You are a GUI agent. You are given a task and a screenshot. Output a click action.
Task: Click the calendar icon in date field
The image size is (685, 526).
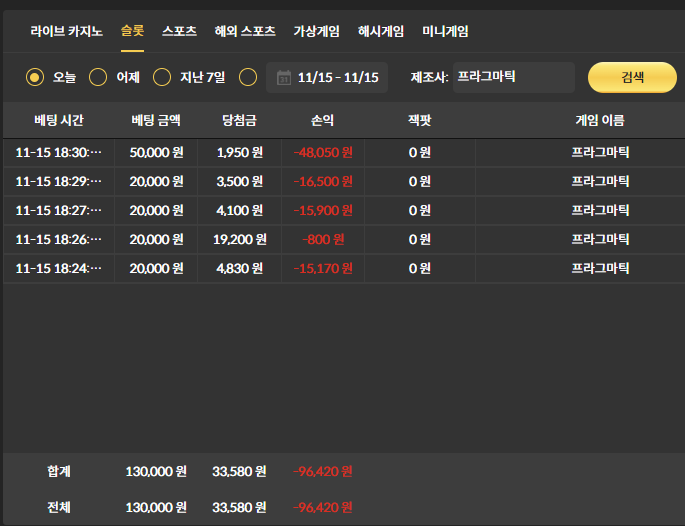(283, 77)
